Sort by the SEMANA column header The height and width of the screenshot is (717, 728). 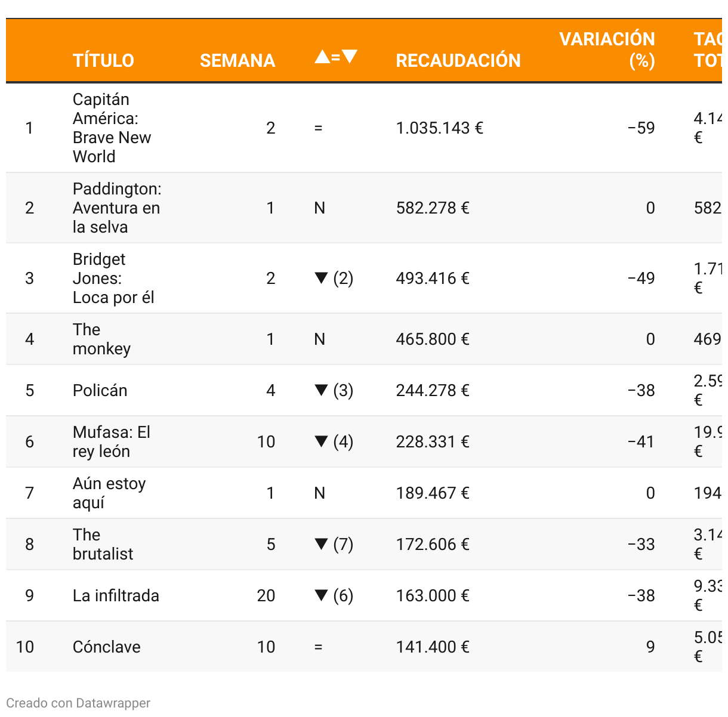(x=237, y=60)
